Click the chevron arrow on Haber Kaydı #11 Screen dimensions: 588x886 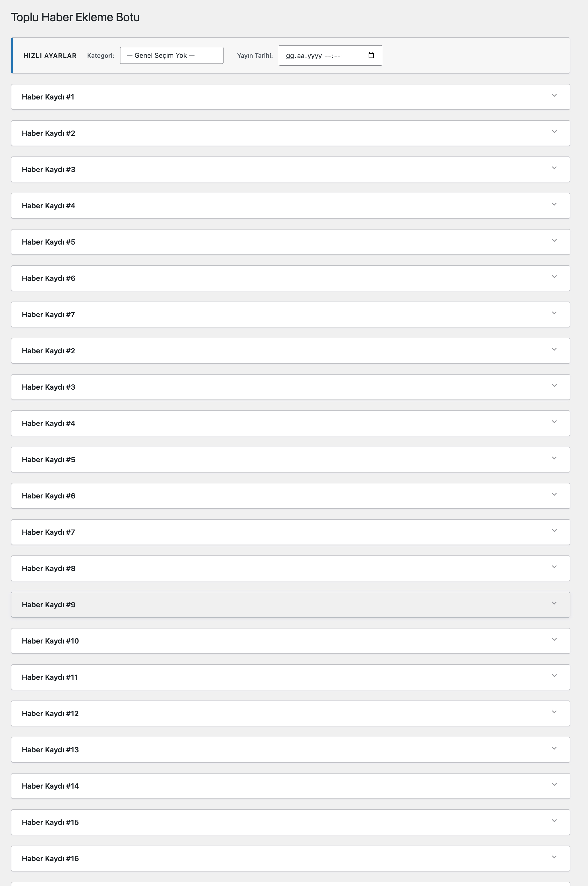tap(554, 676)
